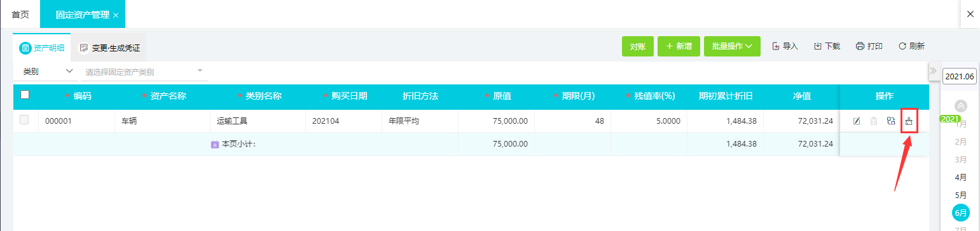Collapse the right period panel
The height and width of the screenshot is (231, 980).
point(933,70)
